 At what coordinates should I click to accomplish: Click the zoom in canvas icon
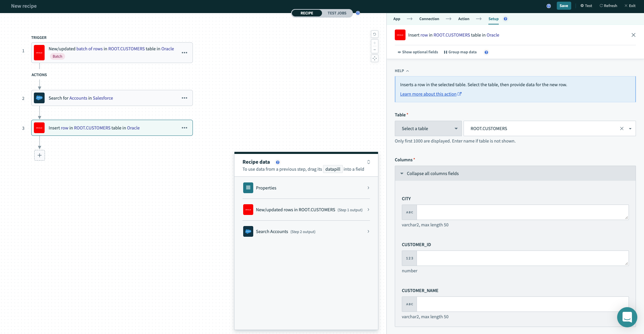click(375, 43)
